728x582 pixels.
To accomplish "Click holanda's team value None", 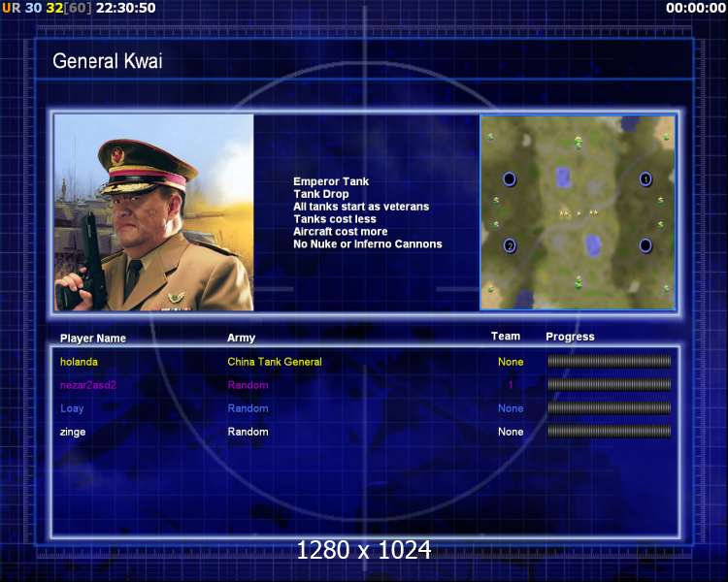I will click(511, 362).
